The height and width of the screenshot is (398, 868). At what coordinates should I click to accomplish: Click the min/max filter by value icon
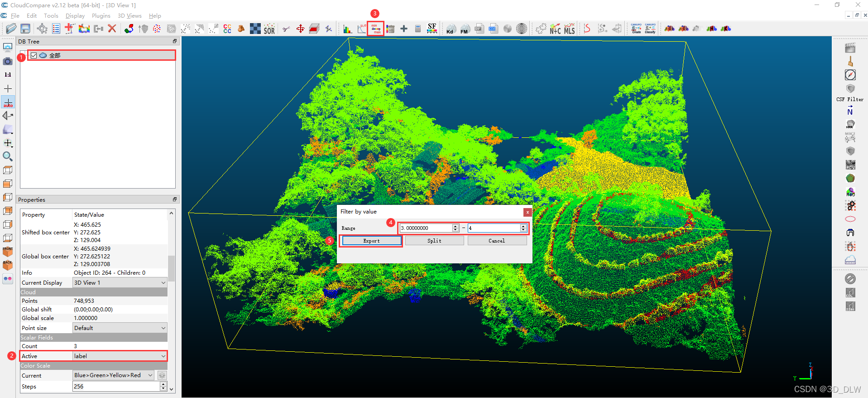[376, 29]
